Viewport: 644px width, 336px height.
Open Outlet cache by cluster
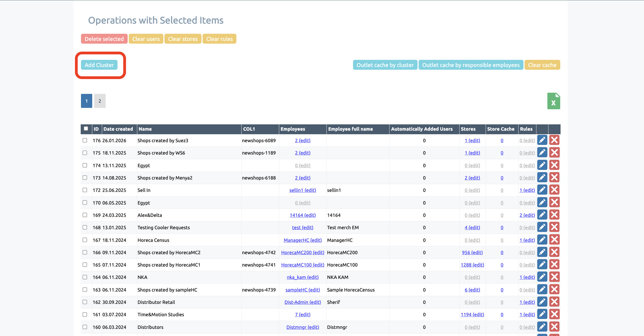385,65
